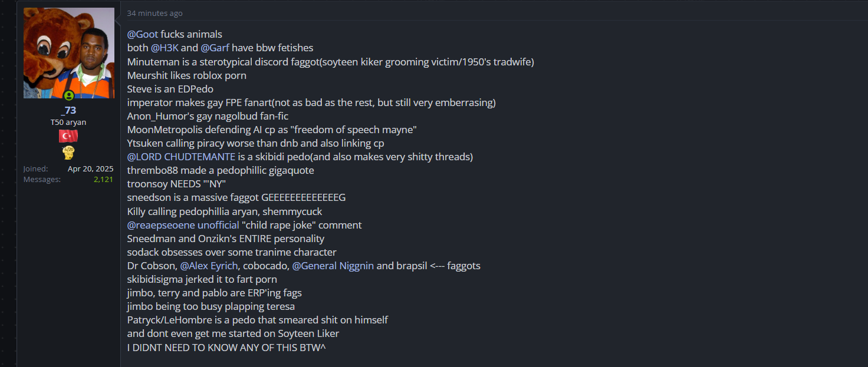The height and width of the screenshot is (367, 868).
Task: Open the @LORD CHUDTEMANTE mention
Action: click(181, 157)
